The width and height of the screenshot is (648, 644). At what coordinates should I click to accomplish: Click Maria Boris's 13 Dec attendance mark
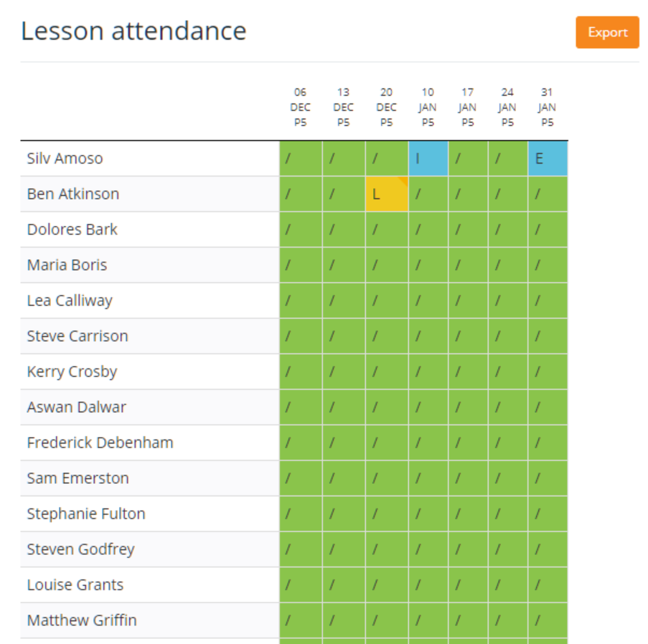click(343, 264)
